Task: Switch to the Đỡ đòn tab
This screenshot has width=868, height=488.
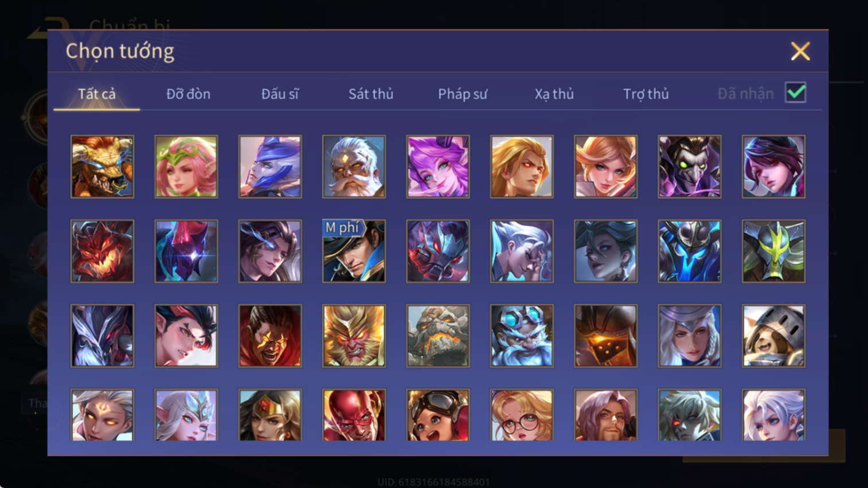Action: (189, 94)
